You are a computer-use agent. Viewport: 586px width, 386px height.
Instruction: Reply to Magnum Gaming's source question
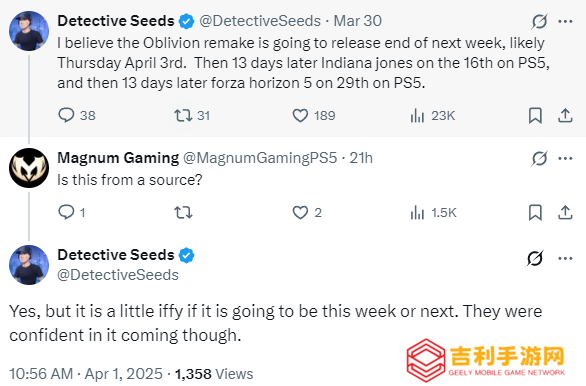[72, 212]
